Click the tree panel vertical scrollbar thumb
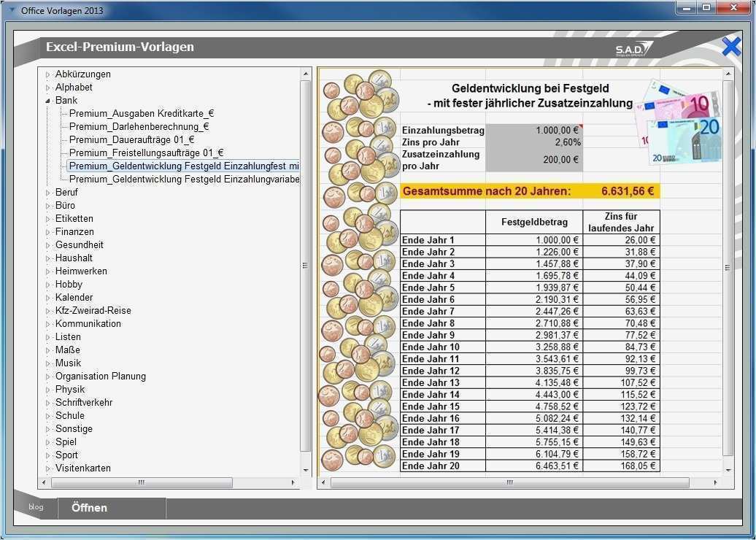 coord(305,266)
